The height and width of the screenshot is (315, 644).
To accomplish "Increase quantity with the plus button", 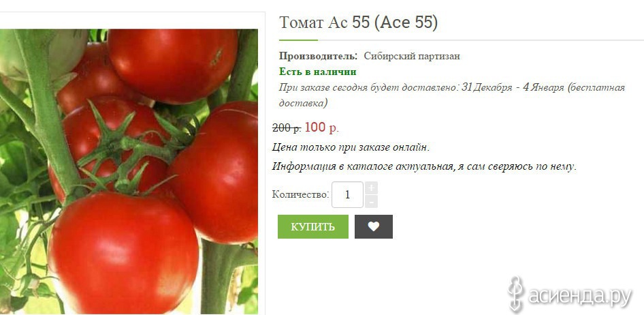I will click(x=371, y=188).
